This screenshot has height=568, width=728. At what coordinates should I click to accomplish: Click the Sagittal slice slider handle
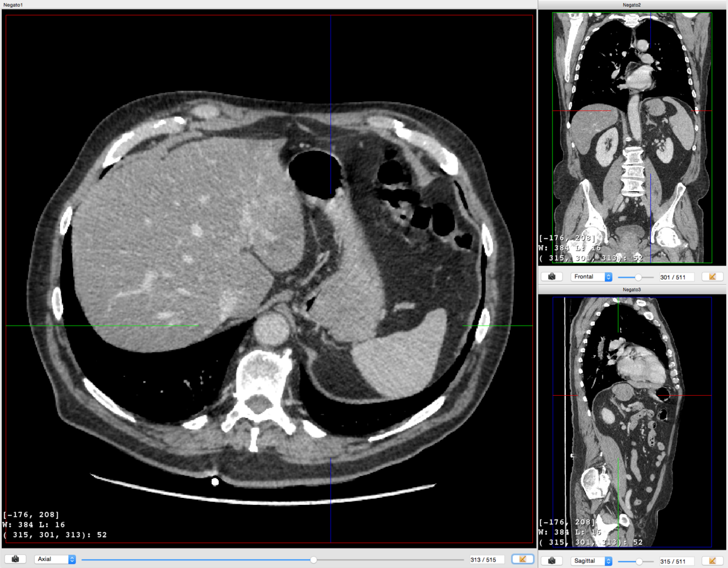click(x=639, y=562)
